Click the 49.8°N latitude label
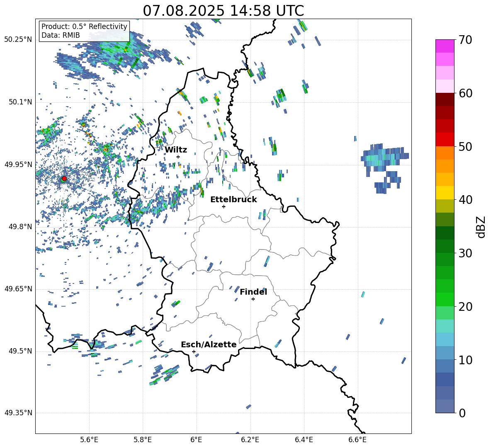 coord(20,227)
